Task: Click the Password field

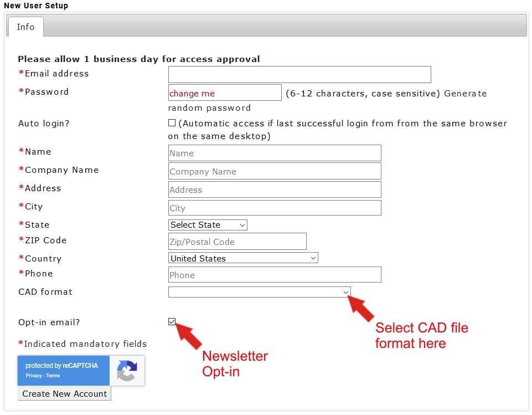Action: [x=225, y=93]
